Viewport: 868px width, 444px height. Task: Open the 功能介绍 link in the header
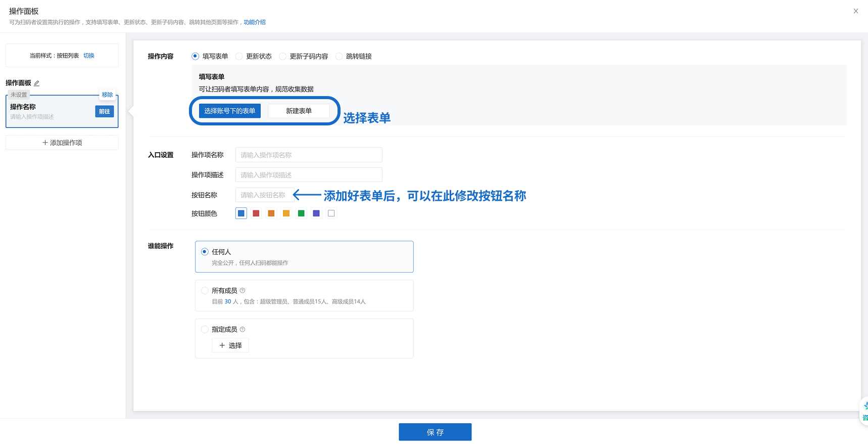255,22
